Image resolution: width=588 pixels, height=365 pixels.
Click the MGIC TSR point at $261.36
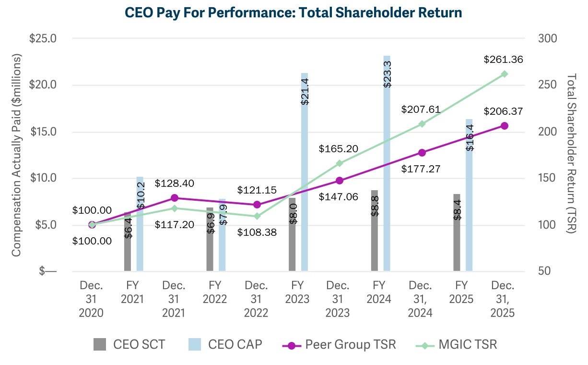(x=504, y=74)
